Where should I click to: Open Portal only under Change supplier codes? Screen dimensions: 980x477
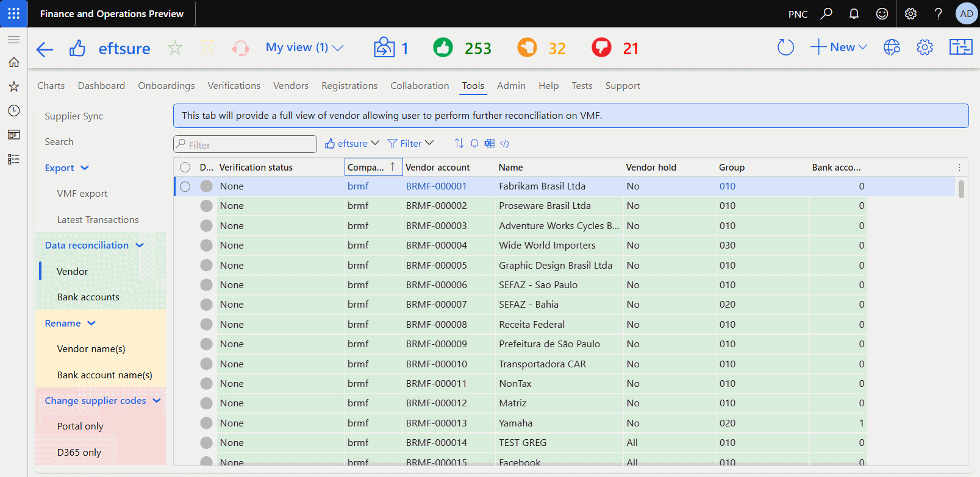(x=80, y=426)
